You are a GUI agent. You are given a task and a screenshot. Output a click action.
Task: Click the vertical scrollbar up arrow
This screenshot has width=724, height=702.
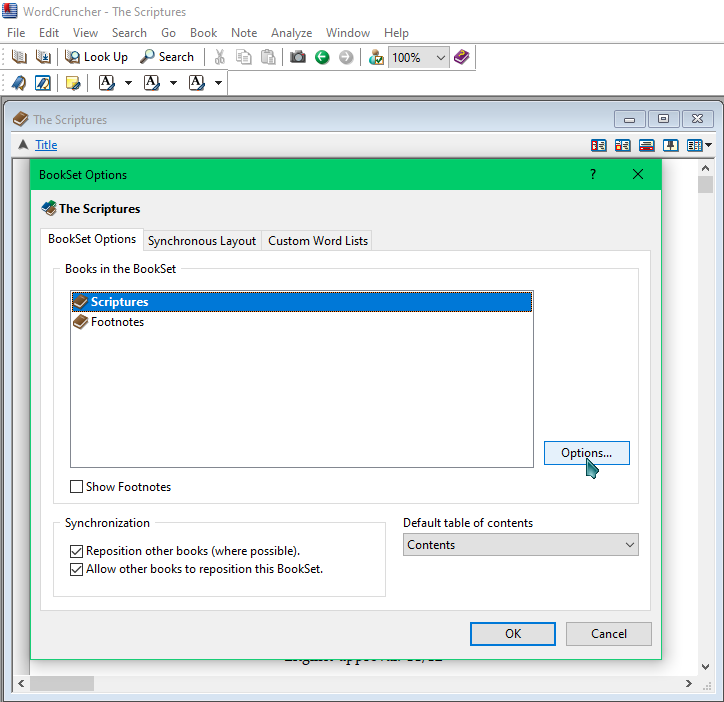pos(705,168)
